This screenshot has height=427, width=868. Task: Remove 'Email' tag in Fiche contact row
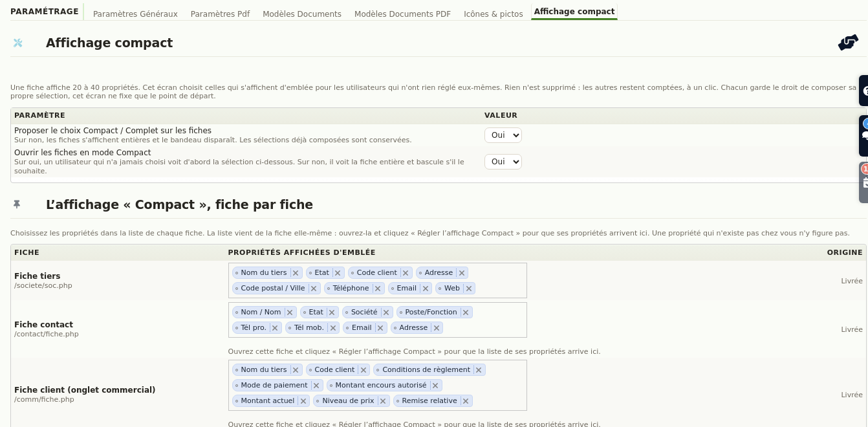click(x=380, y=328)
